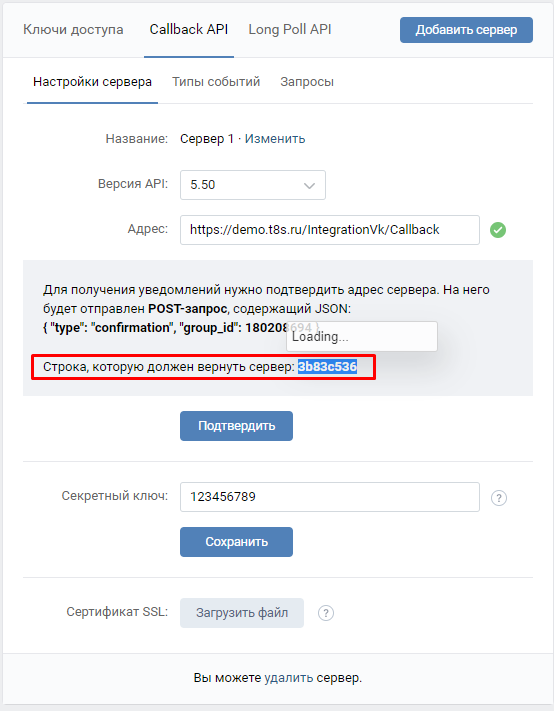The width and height of the screenshot is (554, 711).
Task: Open the Ключи доступа tab
Action: [73, 29]
